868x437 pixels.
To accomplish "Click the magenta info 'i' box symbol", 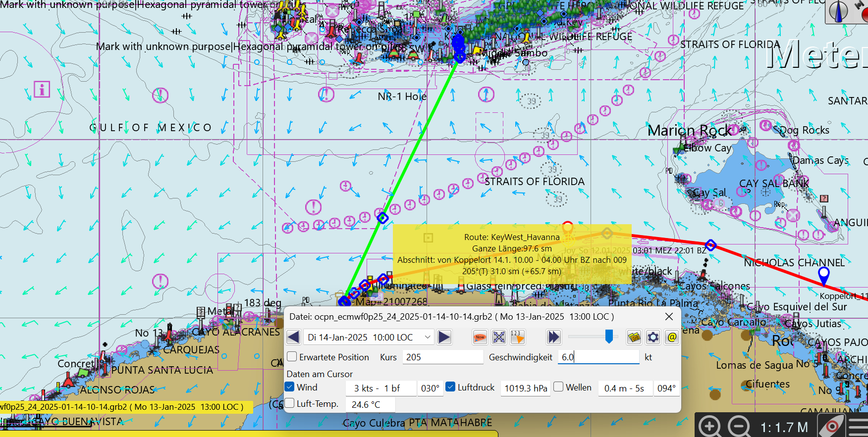I will [x=42, y=89].
